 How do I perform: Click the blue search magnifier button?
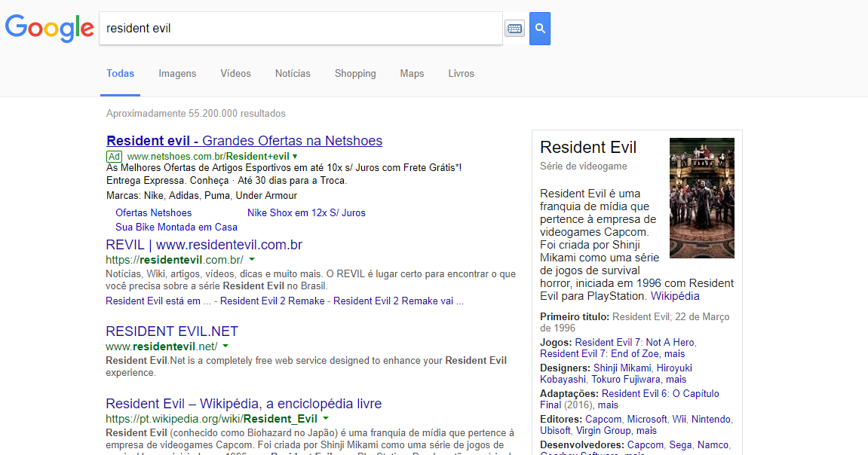540,28
